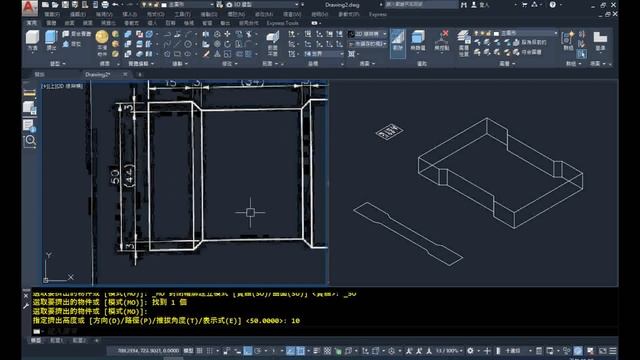Toggle hardware acceleration highlighted status icon
640x360 pixels.
[x=578, y=351]
